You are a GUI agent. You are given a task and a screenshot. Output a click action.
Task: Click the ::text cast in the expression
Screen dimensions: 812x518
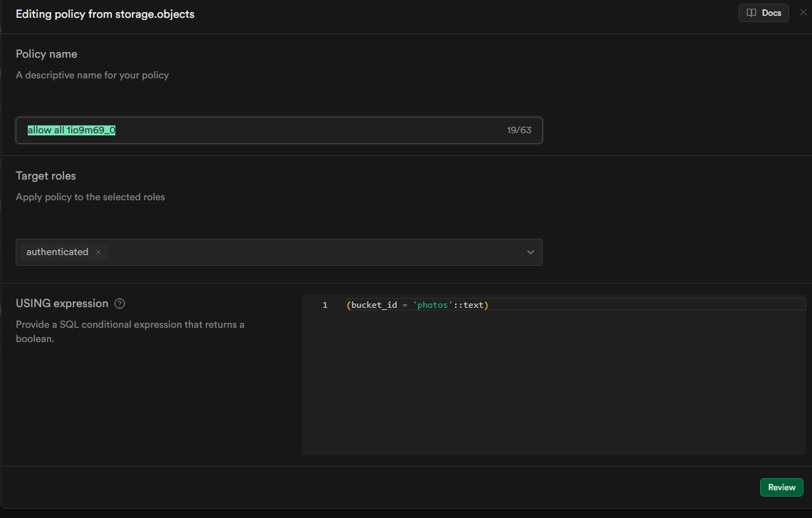click(x=470, y=305)
